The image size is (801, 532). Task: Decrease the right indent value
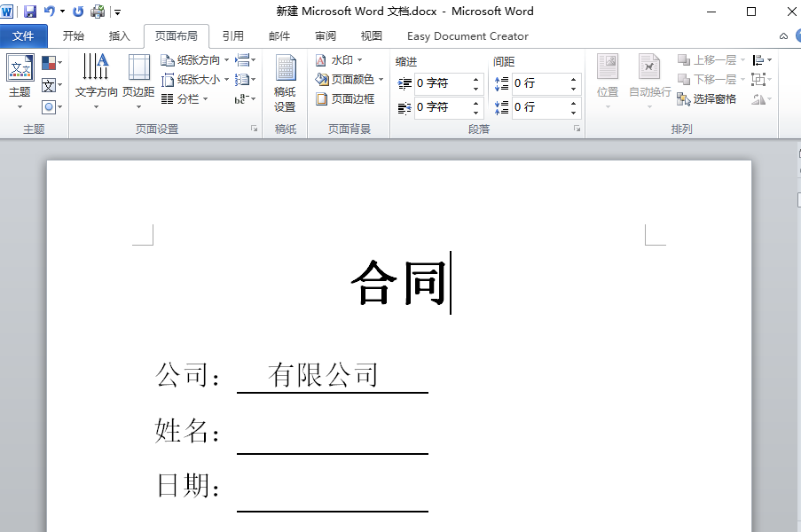(x=475, y=113)
